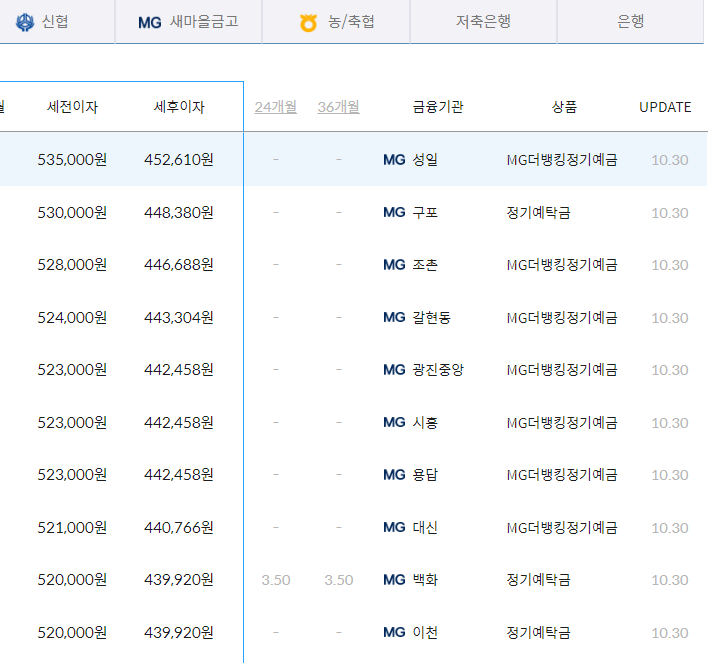Viewport: 709px width, 663px height.
Task: Click the 세전이자 column header
Action: 72,107
